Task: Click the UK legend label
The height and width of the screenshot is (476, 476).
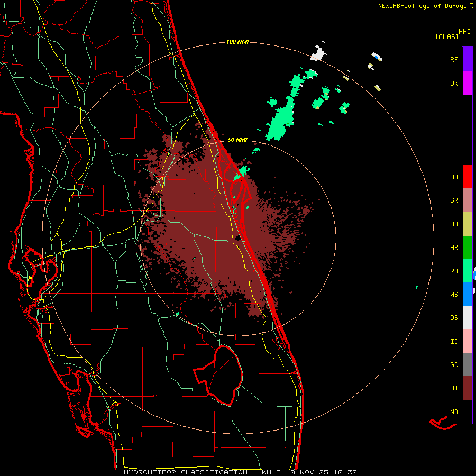Action: click(x=454, y=83)
